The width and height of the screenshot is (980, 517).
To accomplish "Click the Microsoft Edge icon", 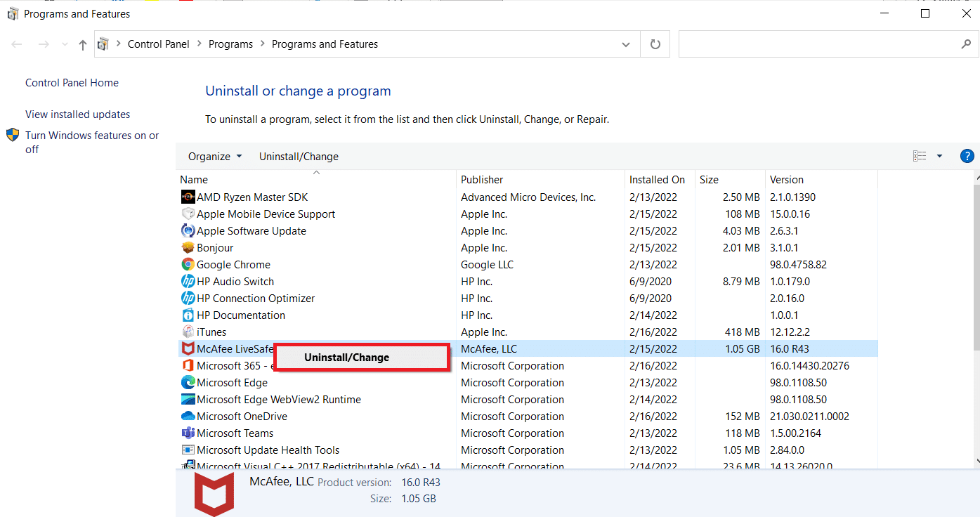I will [188, 383].
